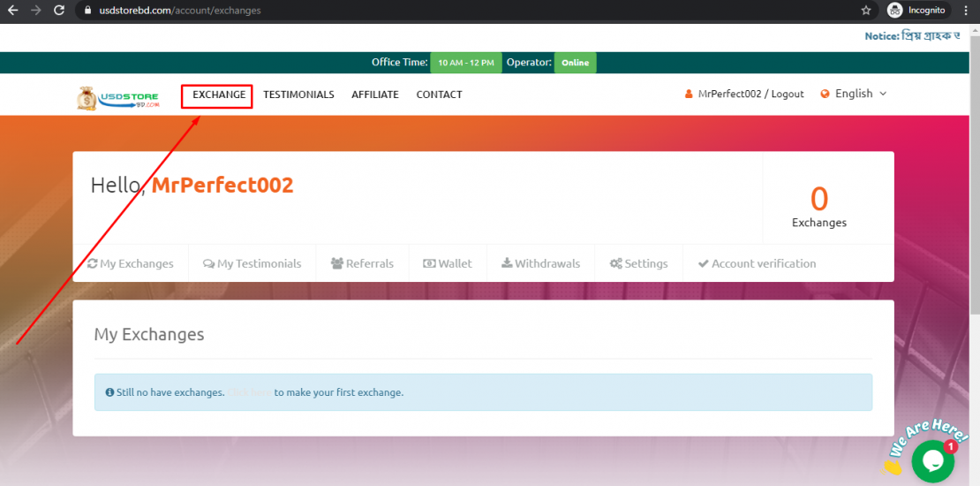Go to the TESTIMONIALS page
The image size is (980, 486).
point(298,95)
